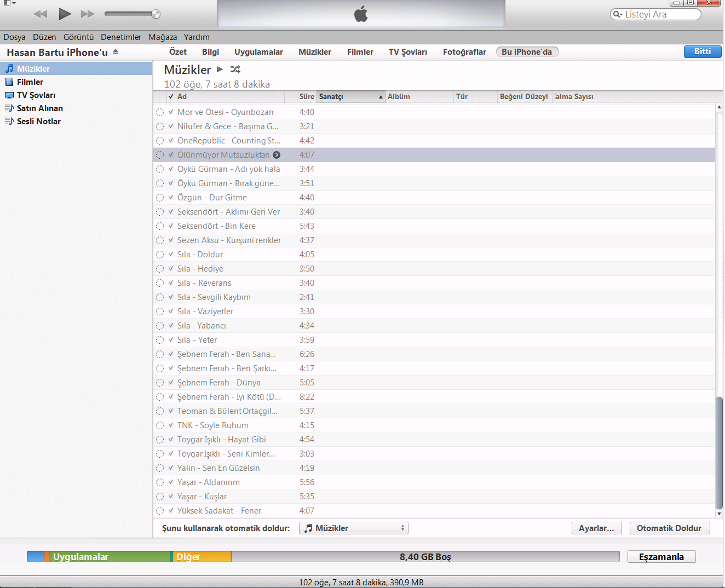
Task: Open the Görüntü menu
Action: click(x=79, y=37)
